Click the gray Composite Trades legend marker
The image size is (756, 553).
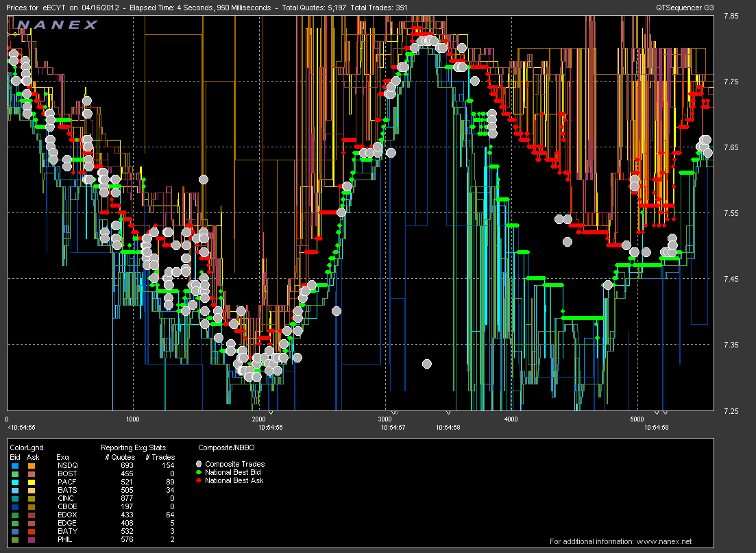[x=199, y=464]
